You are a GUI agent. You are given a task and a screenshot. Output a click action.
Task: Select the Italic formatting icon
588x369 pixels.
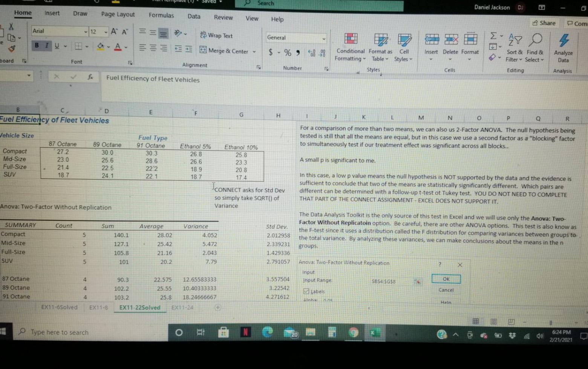[x=47, y=45]
